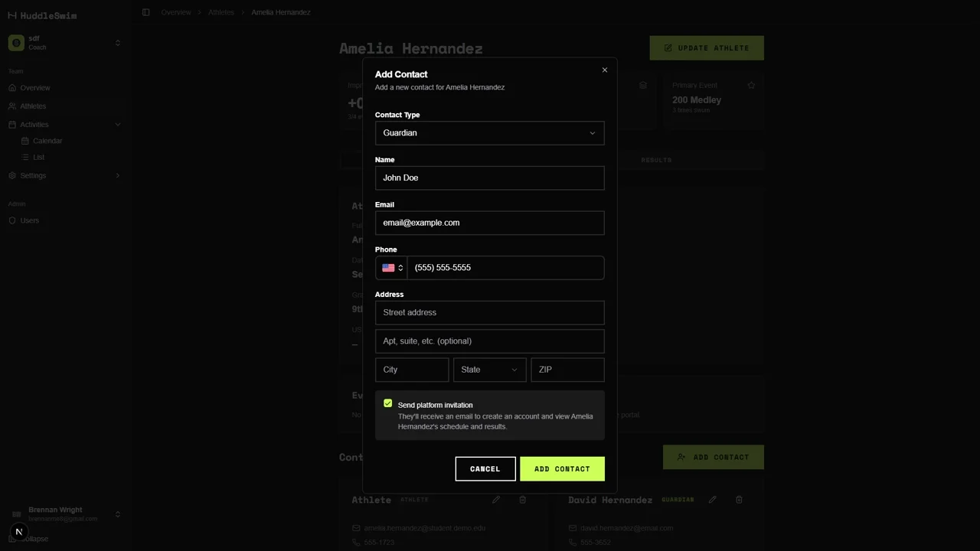Navigate to Athletes in the breadcrumb
The image size is (980, 551).
click(x=221, y=12)
